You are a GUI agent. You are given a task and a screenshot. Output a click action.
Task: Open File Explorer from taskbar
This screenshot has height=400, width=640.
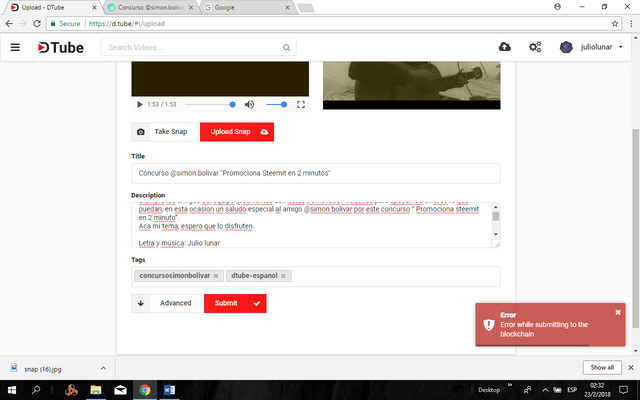(96, 390)
